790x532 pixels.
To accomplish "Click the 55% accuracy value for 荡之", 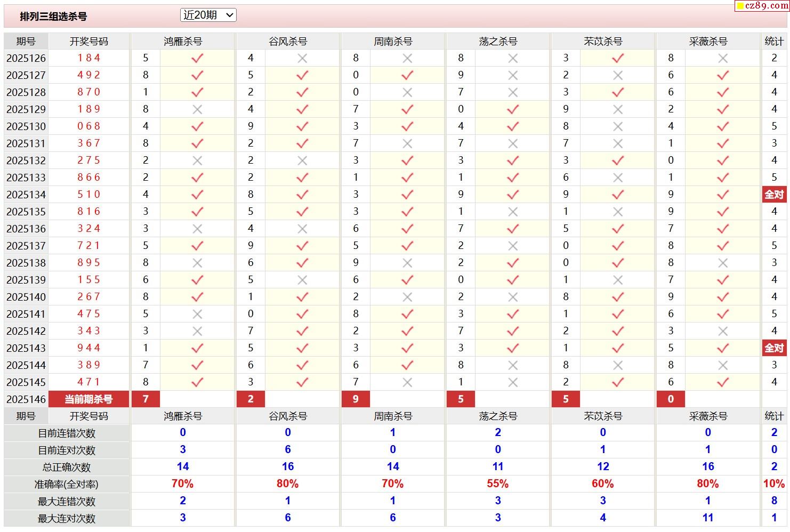I will (x=498, y=484).
